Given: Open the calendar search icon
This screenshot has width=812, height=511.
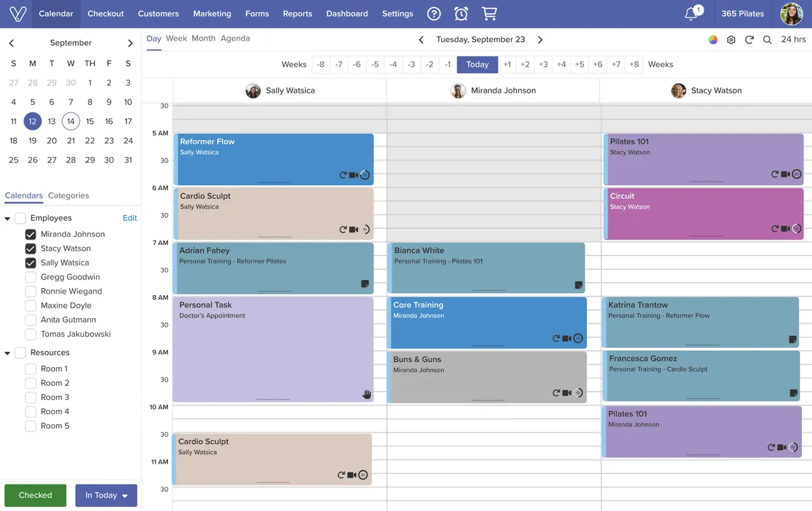Looking at the screenshot, I should 767,40.
